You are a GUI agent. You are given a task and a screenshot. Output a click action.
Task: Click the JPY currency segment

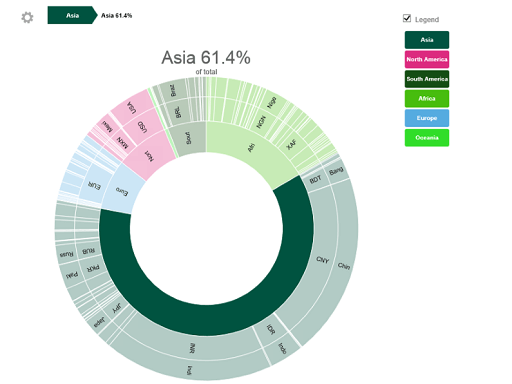coord(116,308)
